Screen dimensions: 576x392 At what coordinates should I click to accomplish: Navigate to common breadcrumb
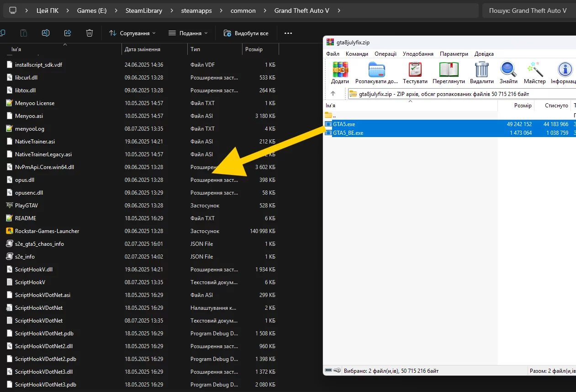pyautogui.click(x=243, y=11)
